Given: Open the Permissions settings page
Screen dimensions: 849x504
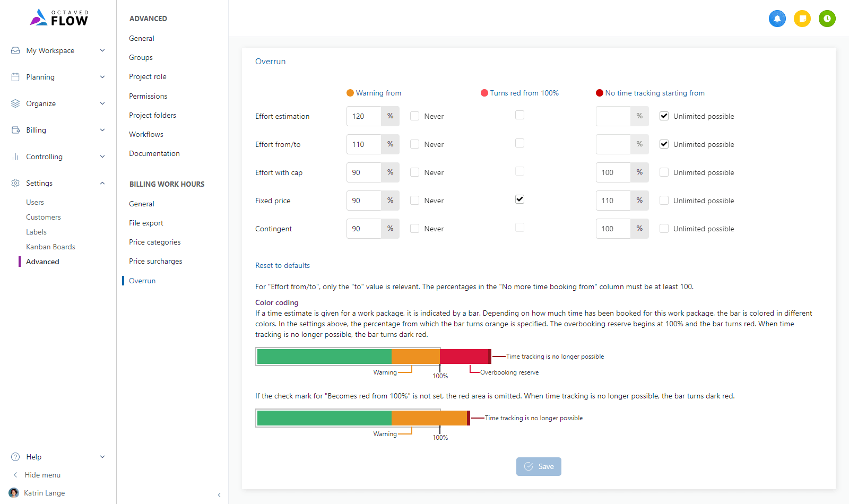Looking at the screenshot, I should click(x=148, y=96).
